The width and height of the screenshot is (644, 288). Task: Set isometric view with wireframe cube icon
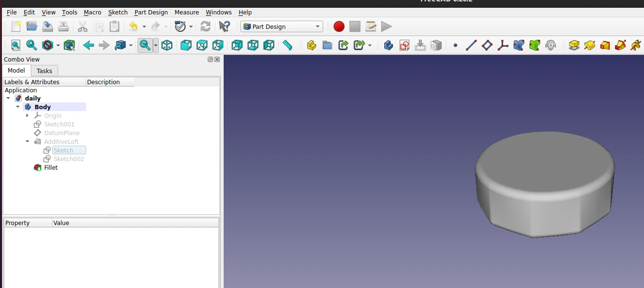pos(167,45)
